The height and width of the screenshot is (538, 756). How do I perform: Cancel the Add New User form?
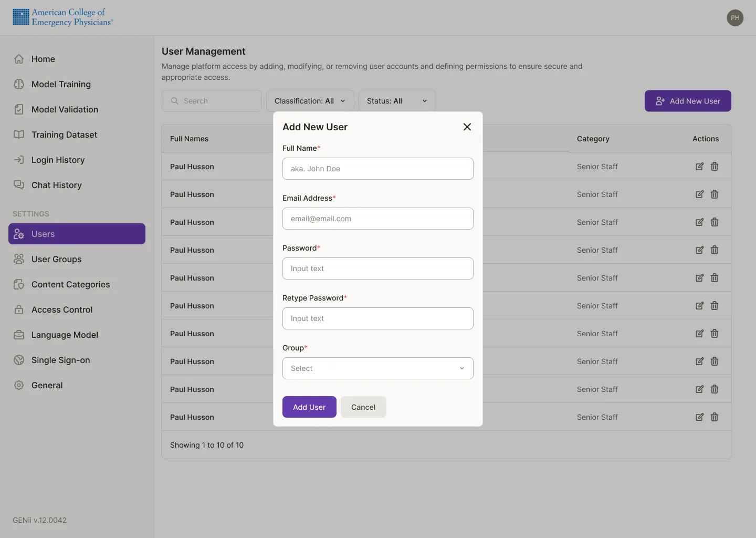(x=363, y=407)
